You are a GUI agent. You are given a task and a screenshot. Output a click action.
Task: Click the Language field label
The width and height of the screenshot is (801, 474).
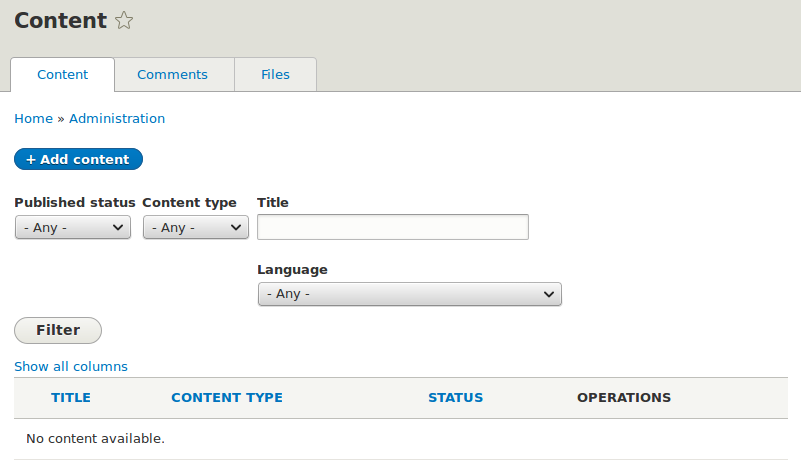(x=292, y=269)
